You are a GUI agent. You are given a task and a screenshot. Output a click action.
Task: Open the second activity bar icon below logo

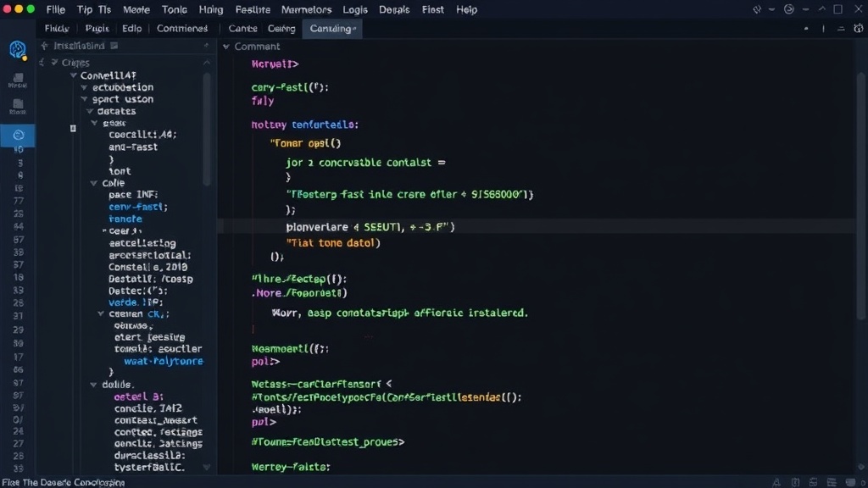(x=18, y=80)
